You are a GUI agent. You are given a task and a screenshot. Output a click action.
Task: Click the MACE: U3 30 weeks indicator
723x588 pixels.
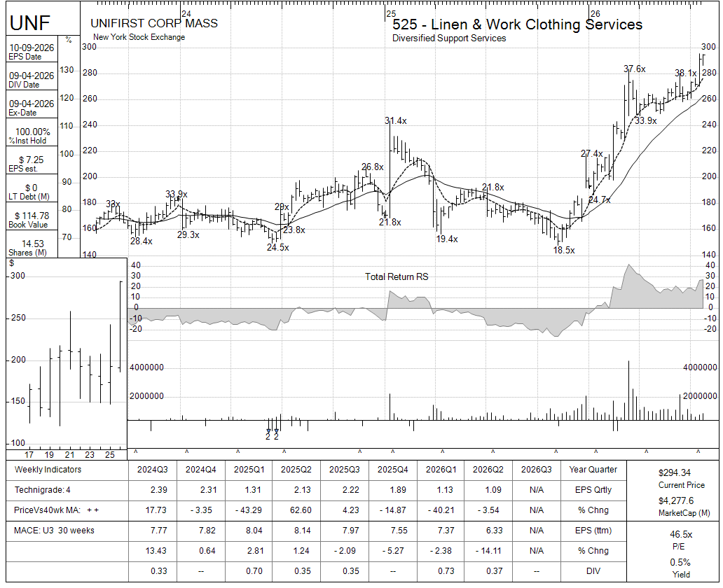click(54, 531)
